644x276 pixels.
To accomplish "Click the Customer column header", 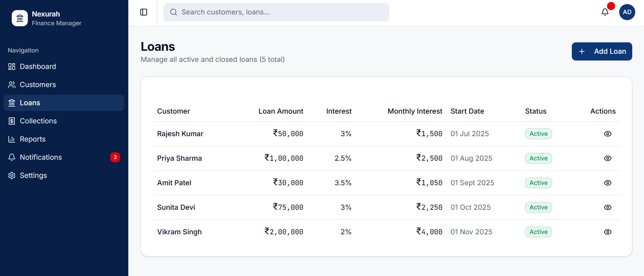I will point(174,111).
